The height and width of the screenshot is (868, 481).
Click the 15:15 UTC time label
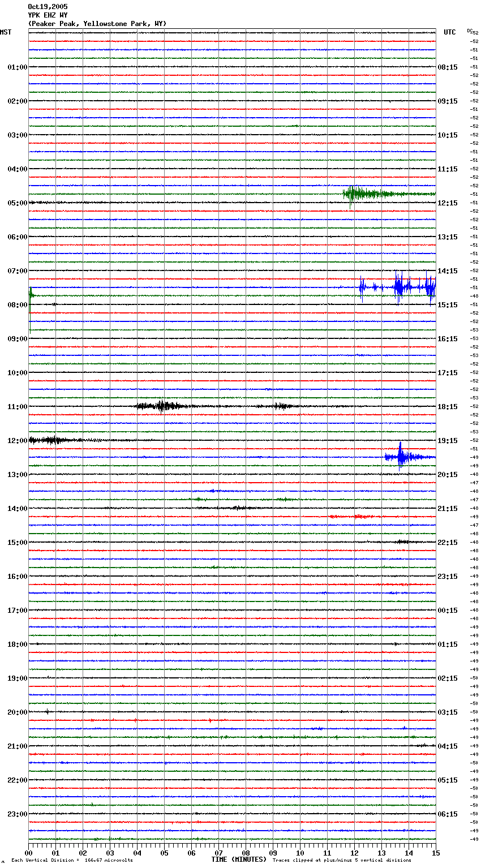[448, 305]
